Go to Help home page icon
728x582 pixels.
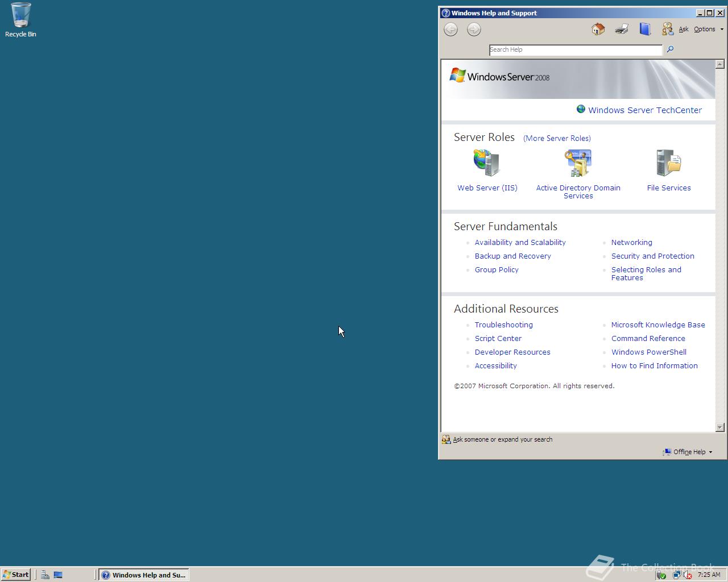(598, 29)
